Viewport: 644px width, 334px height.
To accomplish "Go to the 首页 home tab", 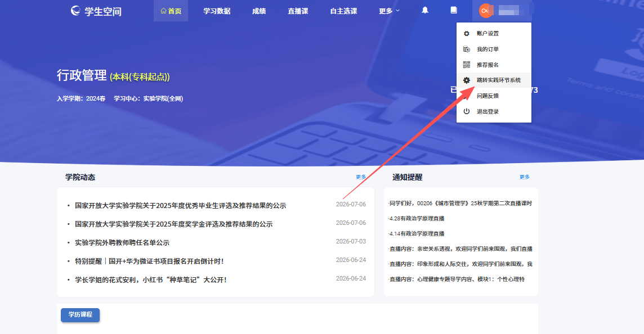I will 171,11.
